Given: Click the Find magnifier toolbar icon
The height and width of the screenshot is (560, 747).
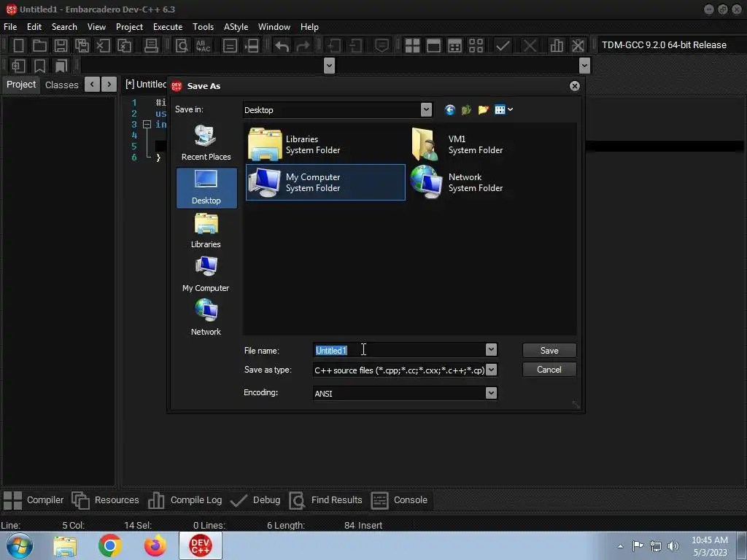Looking at the screenshot, I should click(x=182, y=46).
